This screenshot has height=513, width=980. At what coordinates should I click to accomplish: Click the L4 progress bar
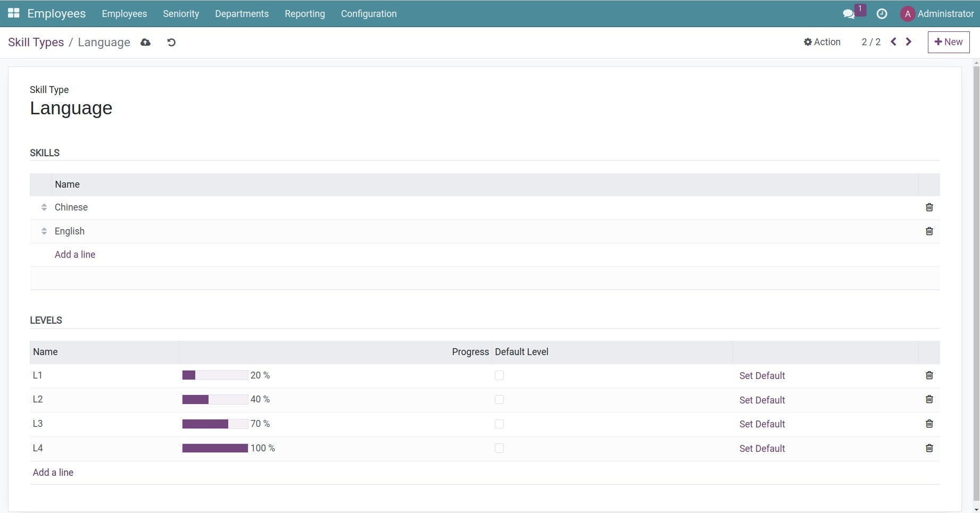point(215,448)
